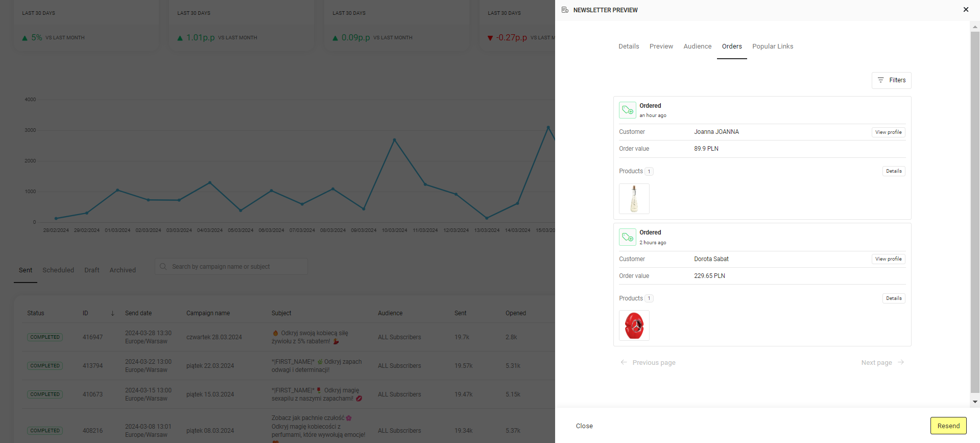Switch to Scheduled campaigns tab

[58, 270]
